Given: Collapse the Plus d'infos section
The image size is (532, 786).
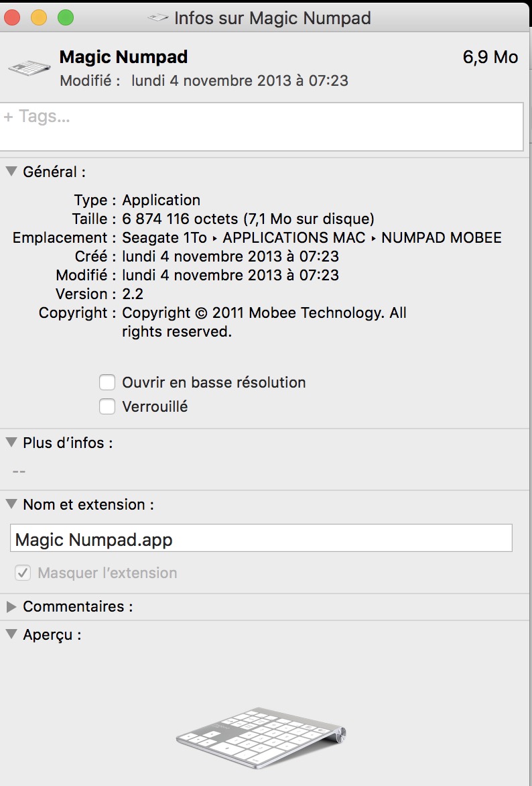Looking at the screenshot, I should (11, 443).
